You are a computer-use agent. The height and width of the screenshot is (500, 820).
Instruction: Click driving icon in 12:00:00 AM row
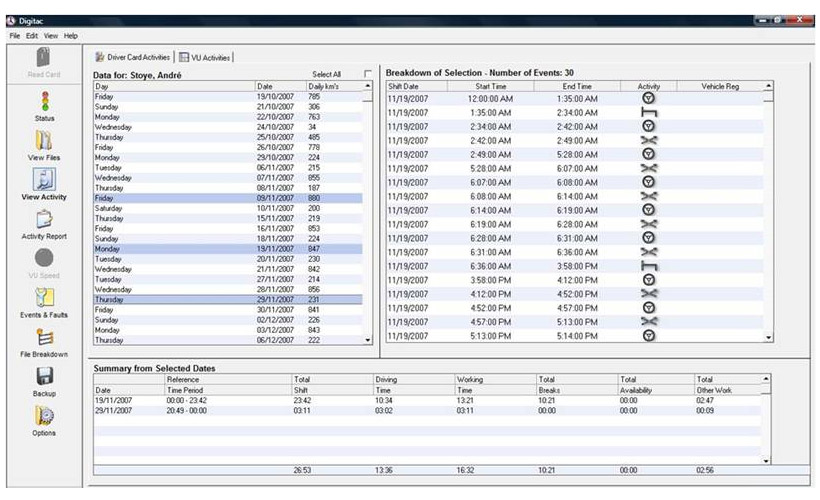(648, 98)
